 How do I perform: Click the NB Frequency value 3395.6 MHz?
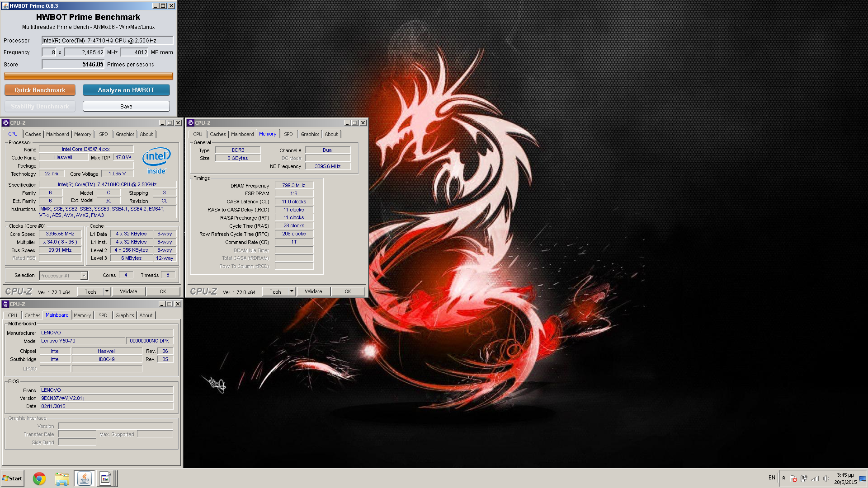click(x=328, y=166)
